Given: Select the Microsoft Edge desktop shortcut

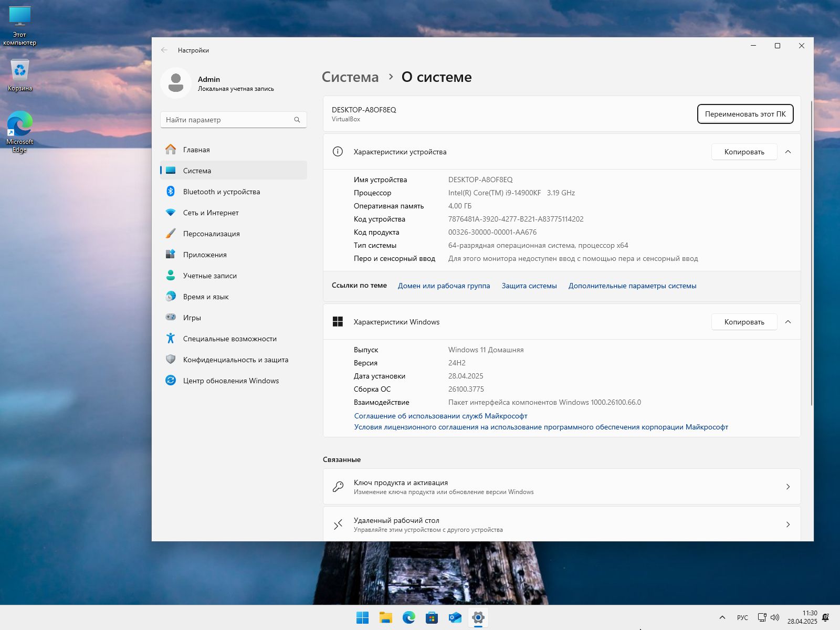Looking at the screenshot, I should pos(20,132).
